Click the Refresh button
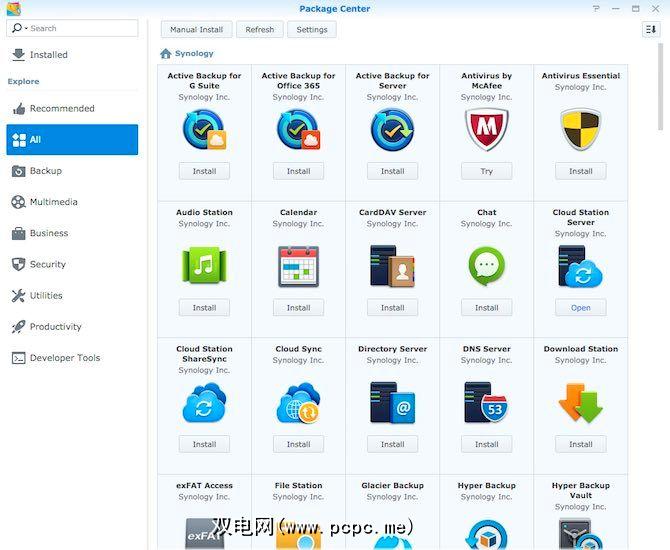 pos(260,29)
